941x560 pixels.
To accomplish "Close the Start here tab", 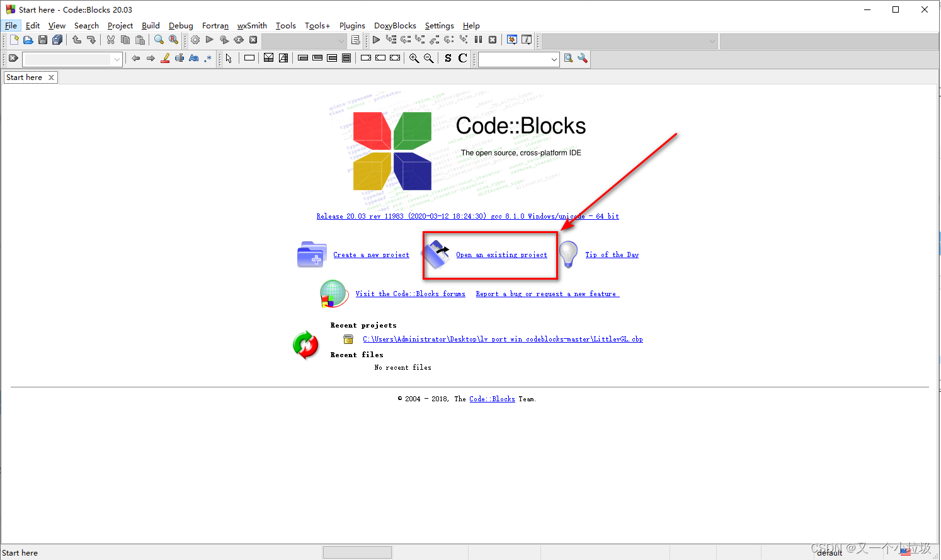I will [x=52, y=77].
